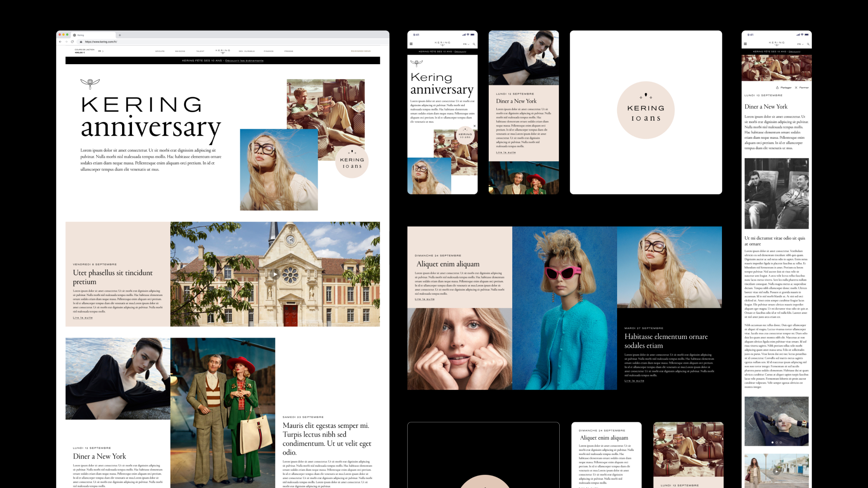Select MAISONS in the desktop navigation
Image resolution: width=868 pixels, height=488 pixels.
point(180,51)
